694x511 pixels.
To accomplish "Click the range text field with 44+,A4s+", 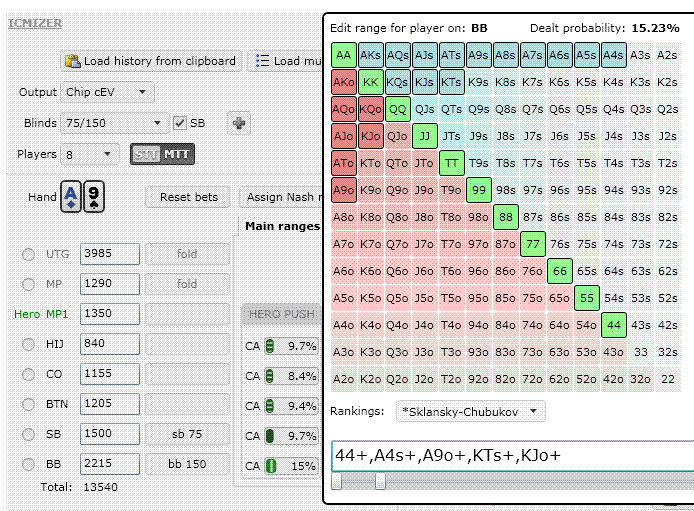I will (513, 455).
